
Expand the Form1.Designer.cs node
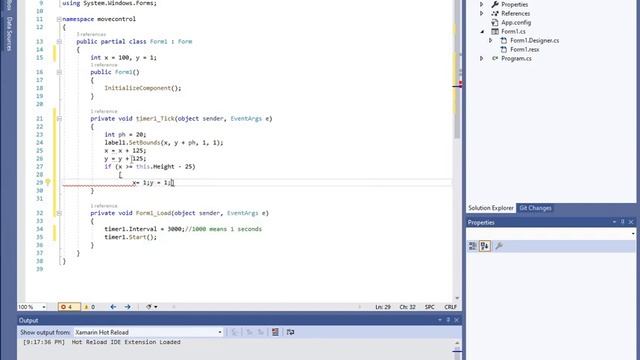pyautogui.click(x=491, y=40)
